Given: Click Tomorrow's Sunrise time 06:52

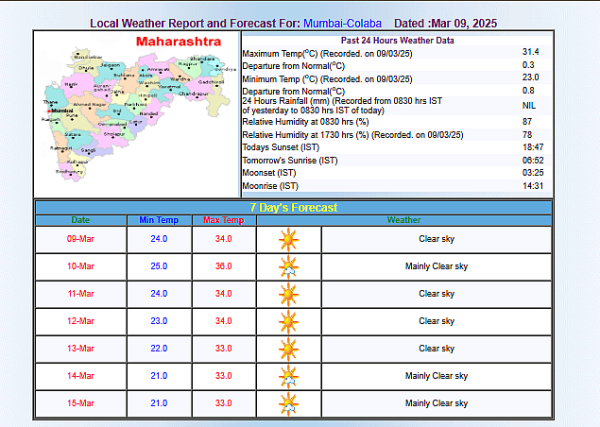Looking at the screenshot, I should pos(533,160).
